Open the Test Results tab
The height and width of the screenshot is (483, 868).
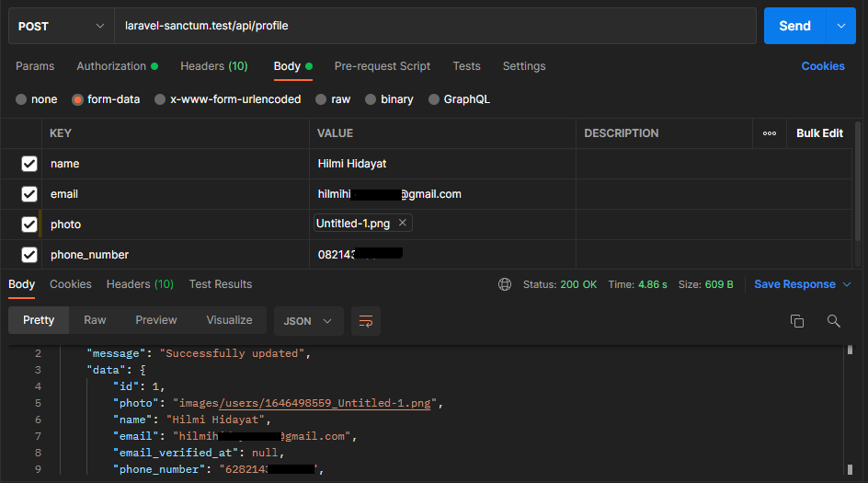click(x=221, y=284)
